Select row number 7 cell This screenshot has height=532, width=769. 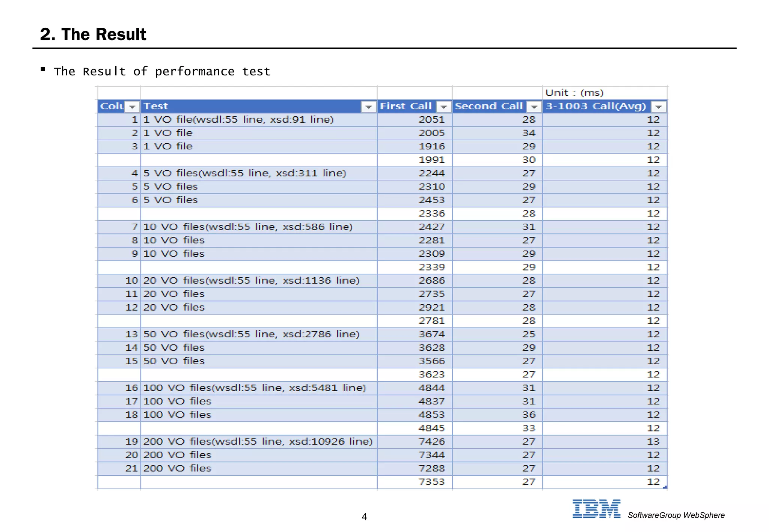click(x=119, y=227)
